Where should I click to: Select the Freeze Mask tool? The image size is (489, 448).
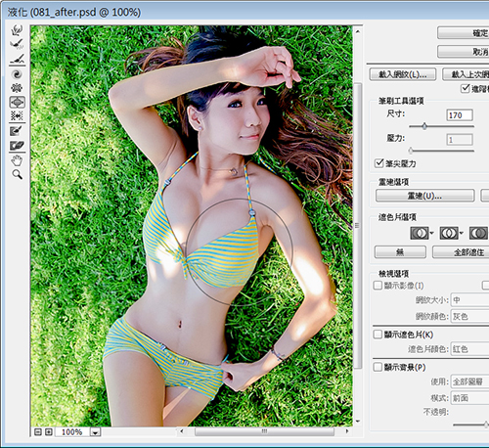click(x=17, y=131)
